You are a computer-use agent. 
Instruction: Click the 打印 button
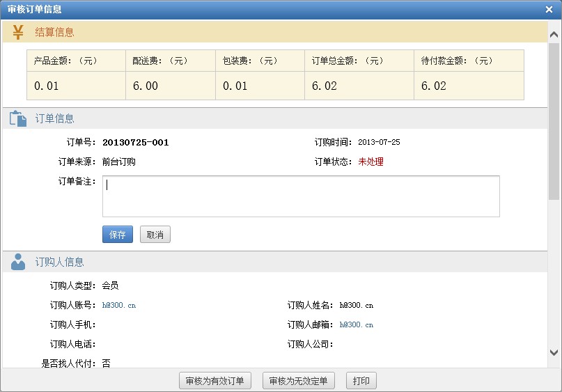coord(361,381)
